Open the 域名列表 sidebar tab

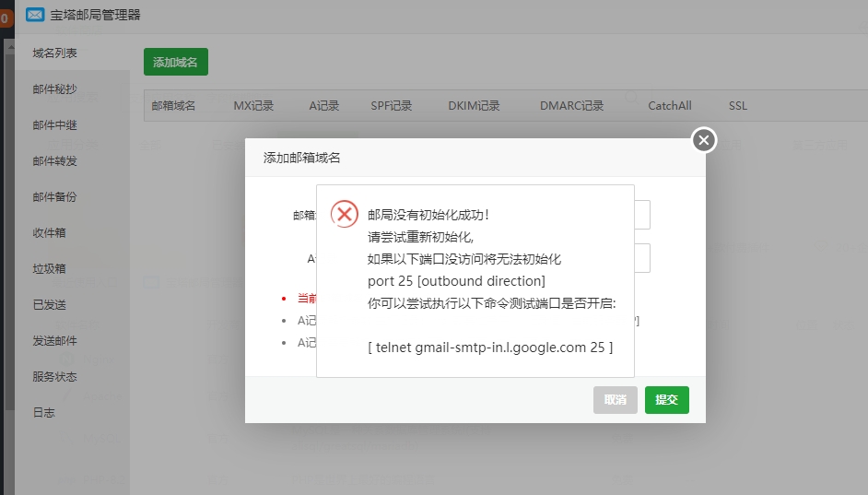click(x=54, y=53)
